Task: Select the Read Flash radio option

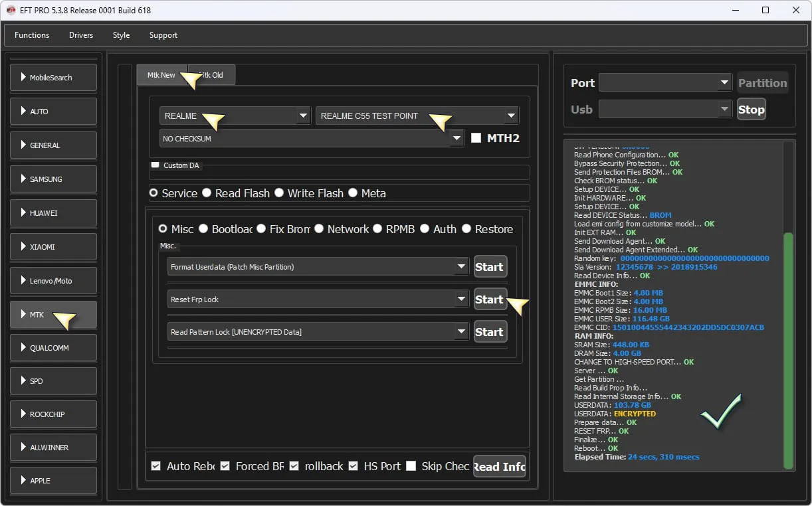Action: (x=207, y=193)
